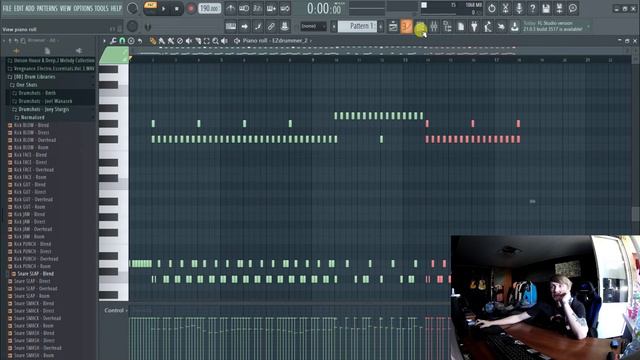Image resolution: width=640 pixels, height=360 pixels.
Task: Select the piano roll paint brush tool
Action: 162,41
